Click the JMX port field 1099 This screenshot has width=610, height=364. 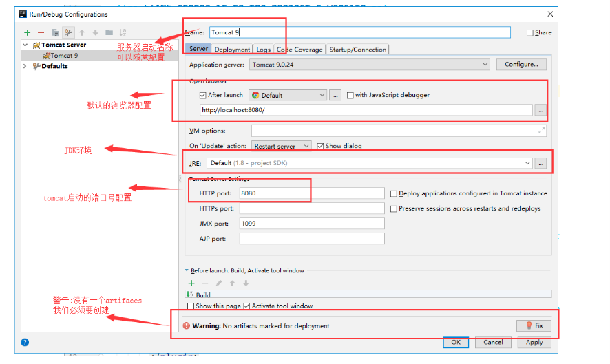pyautogui.click(x=312, y=224)
